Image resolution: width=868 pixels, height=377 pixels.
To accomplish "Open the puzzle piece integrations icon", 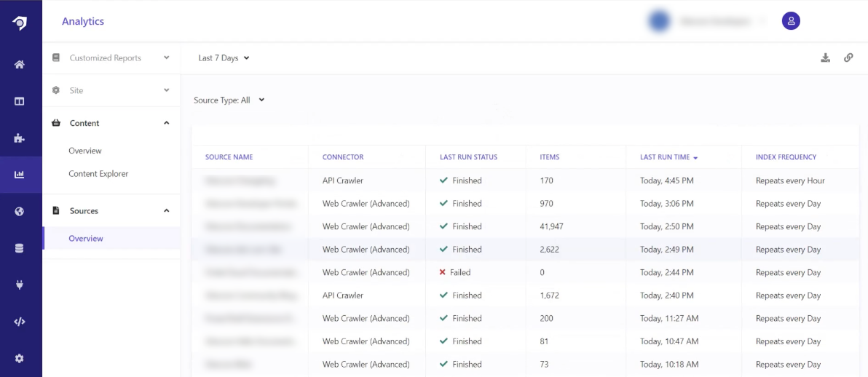I will tap(20, 138).
